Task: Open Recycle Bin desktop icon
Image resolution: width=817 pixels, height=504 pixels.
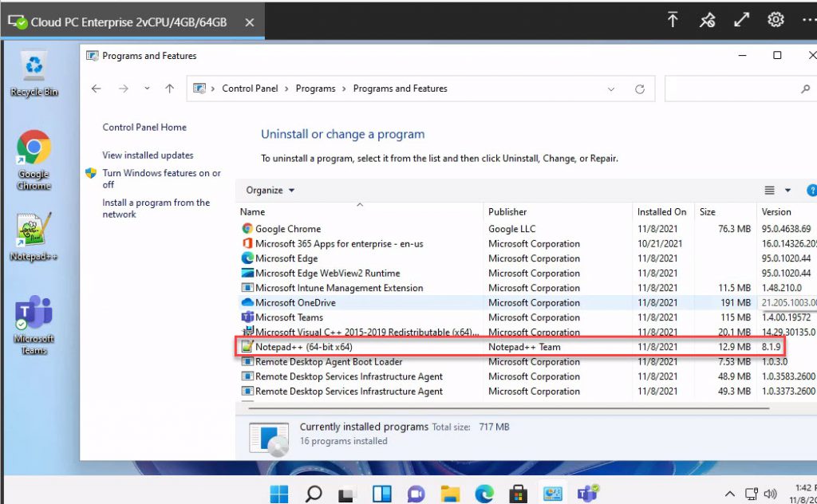Action: point(34,74)
